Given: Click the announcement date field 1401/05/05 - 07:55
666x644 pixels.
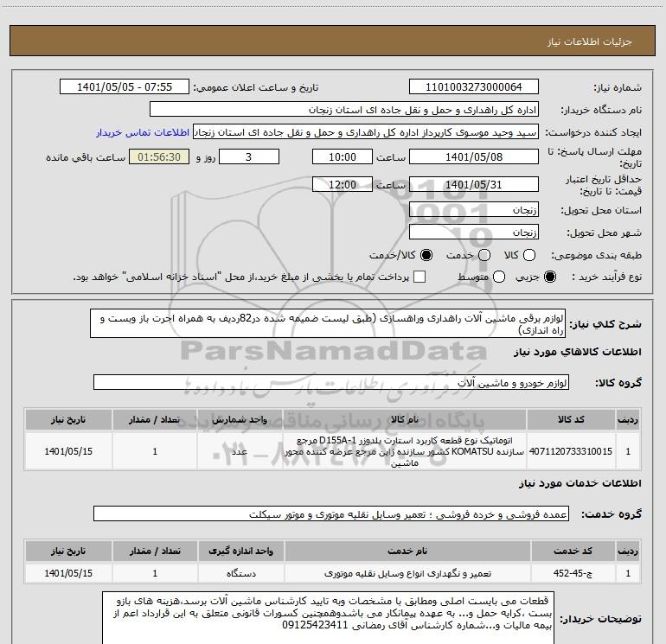Looking at the screenshot, I should coord(125,87).
